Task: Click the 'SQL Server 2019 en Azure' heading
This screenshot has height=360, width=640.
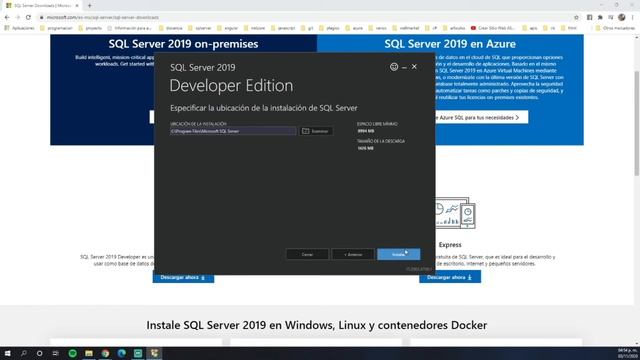Action: pyautogui.click(x=450, y=44)
